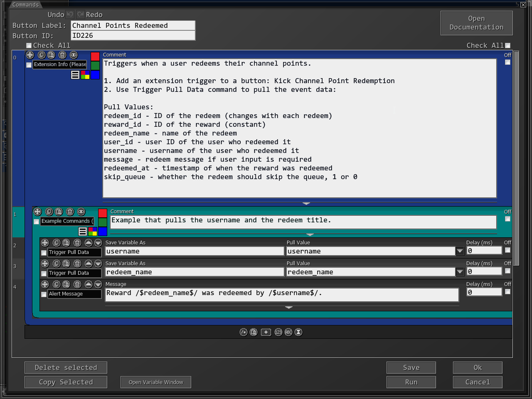Image resolution: width=532 pixels, height=399 pixels.
Task: Click the copy icon on Extension Info row
Action: (x=42, y=55)
